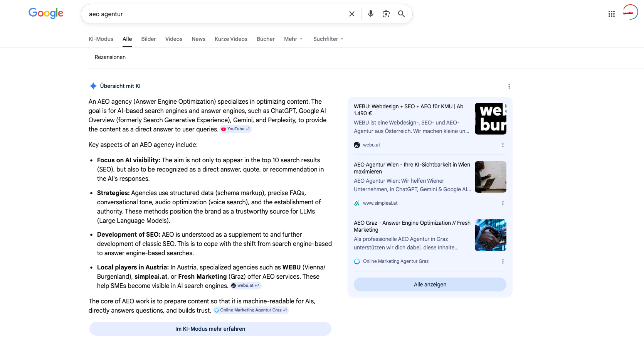Click the Alle anzeigen button
Image resolution: width=644 pixels, height=345 pixels.
point(430,284)
